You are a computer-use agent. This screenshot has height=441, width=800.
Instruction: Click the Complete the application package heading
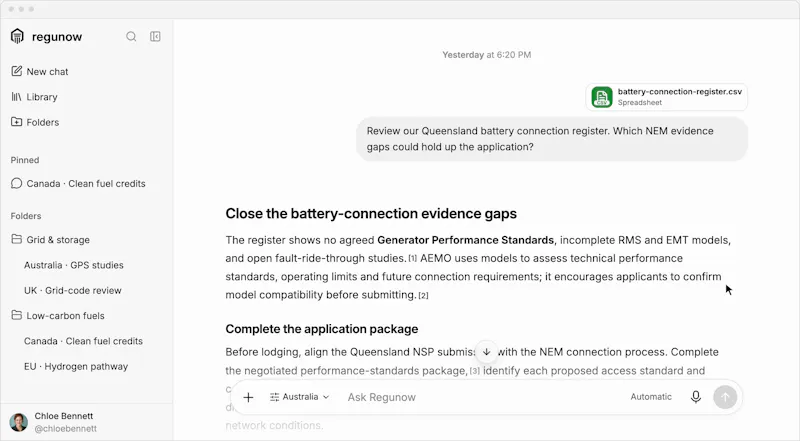tap(321, 329)
